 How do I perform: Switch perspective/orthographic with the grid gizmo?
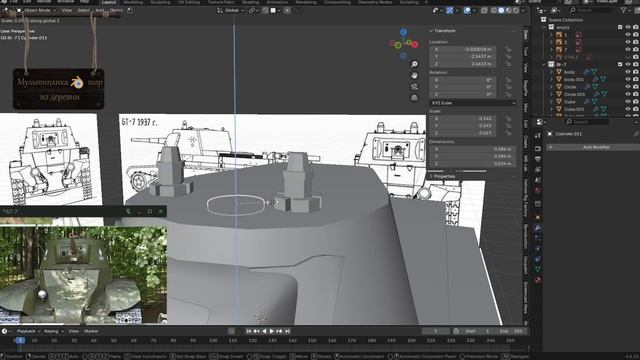pos(414,98)
